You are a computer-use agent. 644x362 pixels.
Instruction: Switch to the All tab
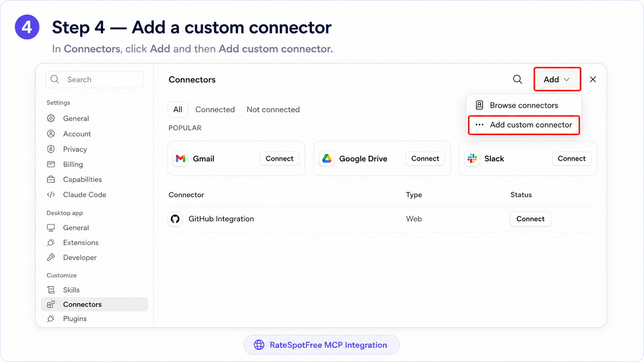point(178,110)
